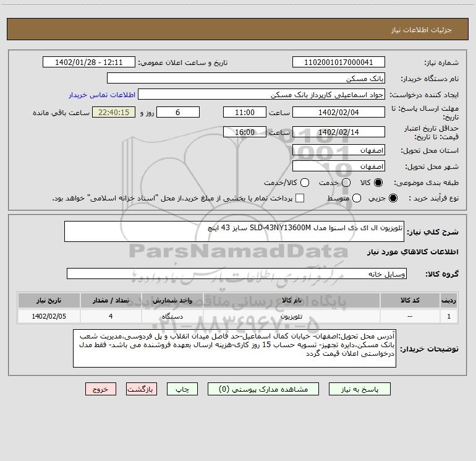
Task: Toggle the اسناد خزانه اسلامی payment checkbox
Action: [x=300, y=198]
